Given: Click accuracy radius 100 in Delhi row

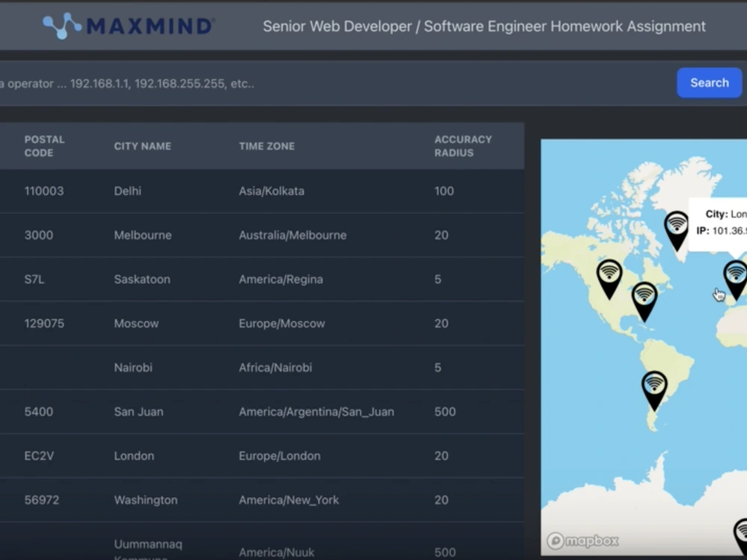Looking at the screenshot, I should [x=444, y=191].
